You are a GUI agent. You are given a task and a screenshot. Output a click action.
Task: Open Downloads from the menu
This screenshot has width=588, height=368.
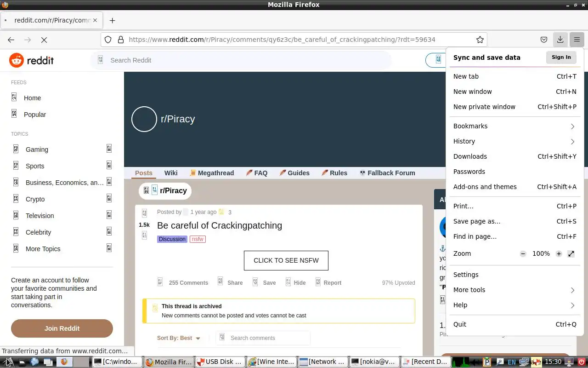(x=514, y=156)
